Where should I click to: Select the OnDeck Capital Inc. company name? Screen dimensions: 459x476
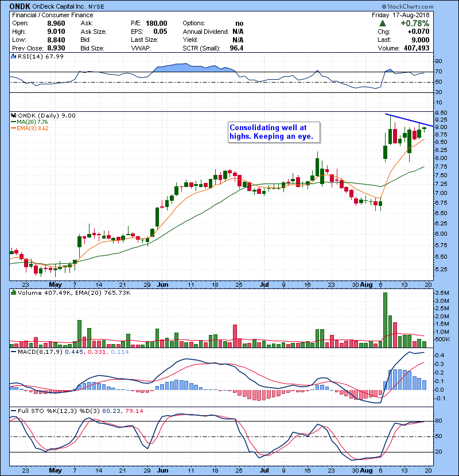59,7
